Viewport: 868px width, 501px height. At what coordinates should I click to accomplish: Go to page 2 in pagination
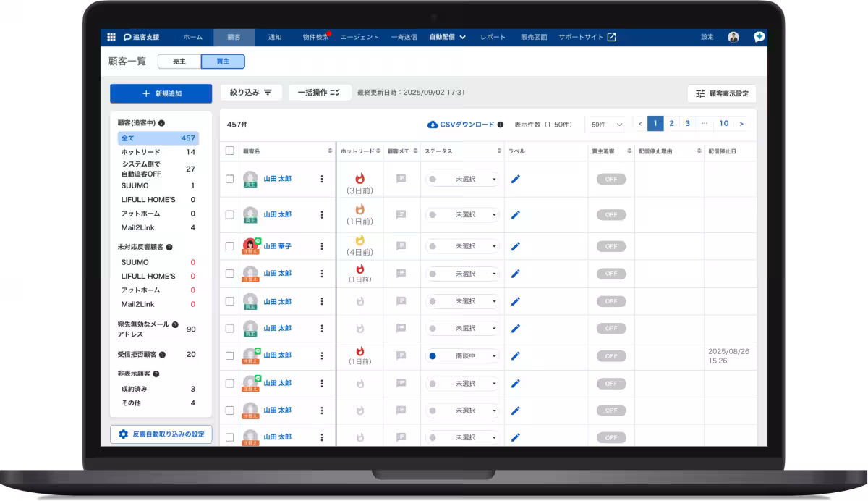671,124
